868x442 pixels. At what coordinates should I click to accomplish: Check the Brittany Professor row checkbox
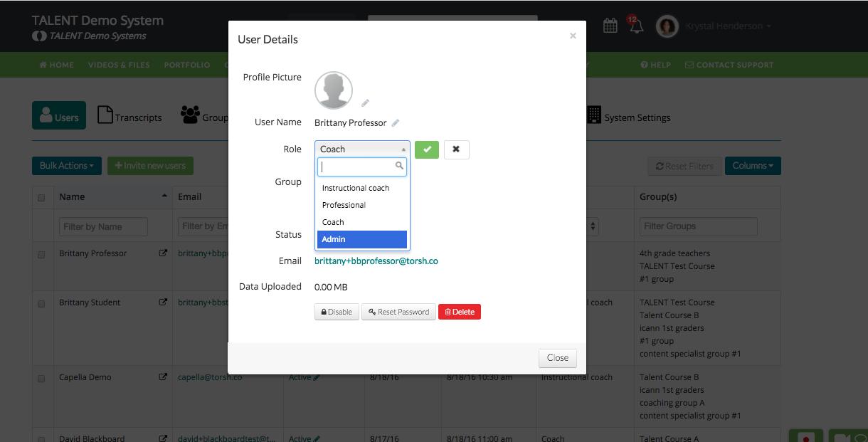41,254
